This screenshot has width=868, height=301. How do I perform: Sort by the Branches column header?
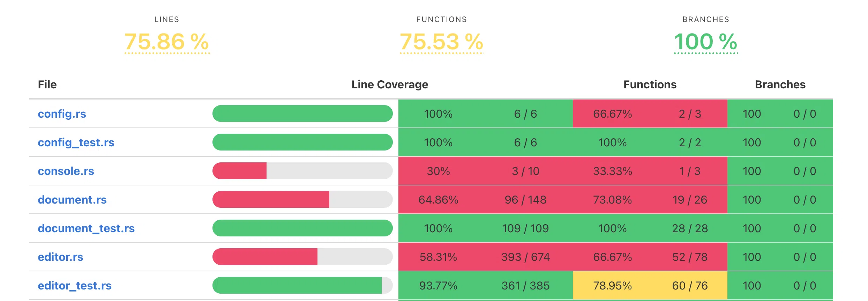[780, 85]
